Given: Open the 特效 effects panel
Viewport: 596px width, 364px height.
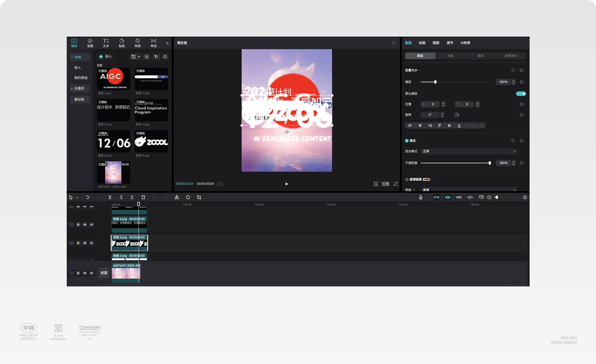Looking at the screenshot, I should click(x=138, y=43).
